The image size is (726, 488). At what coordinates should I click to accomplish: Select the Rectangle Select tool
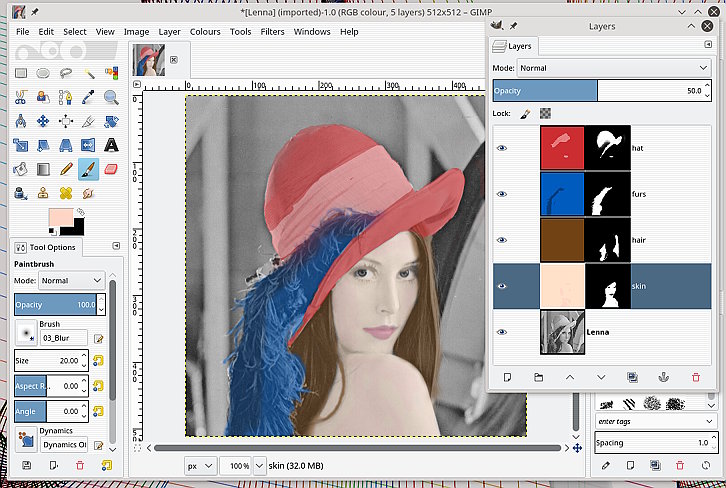point(21,73)
